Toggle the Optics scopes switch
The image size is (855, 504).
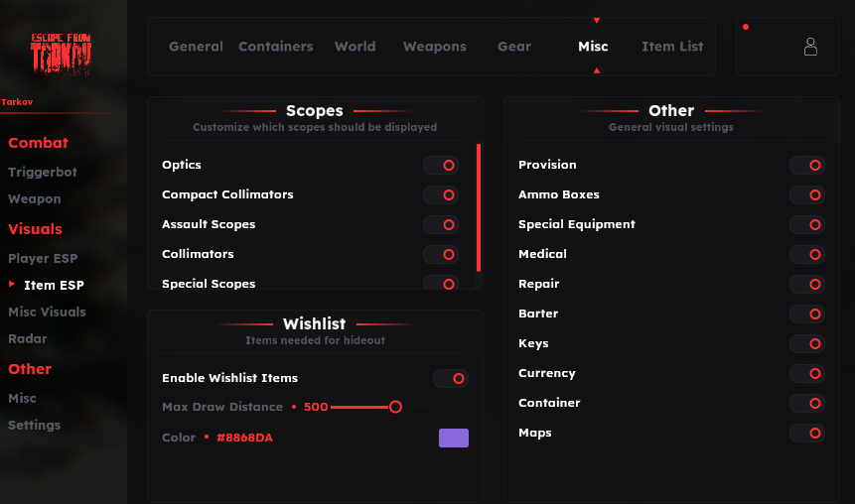point(441,166)
